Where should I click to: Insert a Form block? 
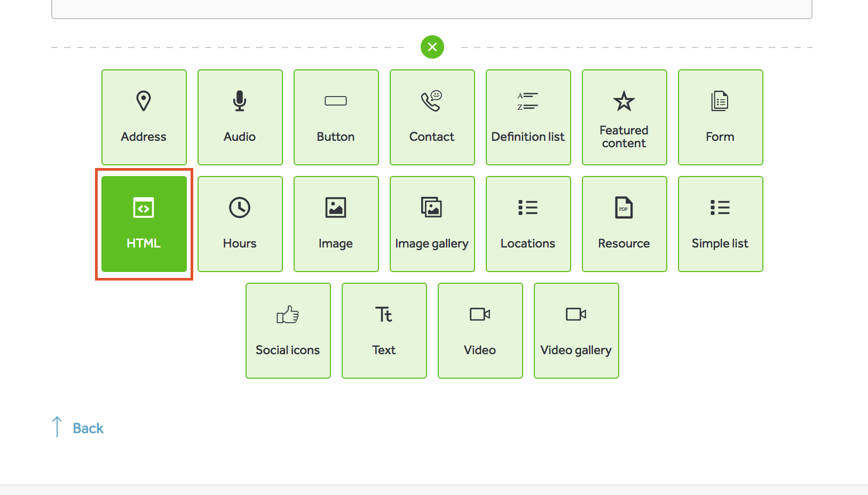click(x=721, y=117)
